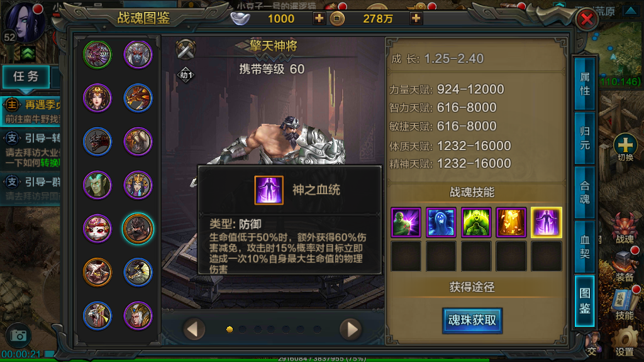This screenshot has width=644, height=362.
Task: Select the second page indicator dot
Action: point(243,329)
